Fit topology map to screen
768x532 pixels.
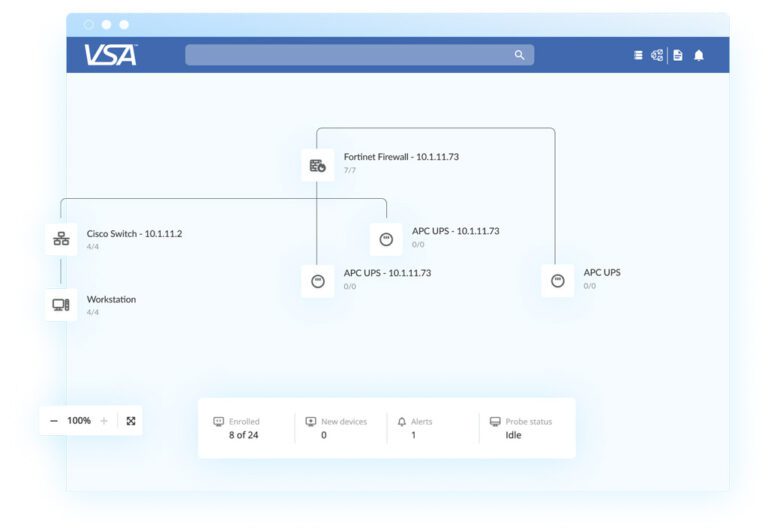[x=131, y=421]
